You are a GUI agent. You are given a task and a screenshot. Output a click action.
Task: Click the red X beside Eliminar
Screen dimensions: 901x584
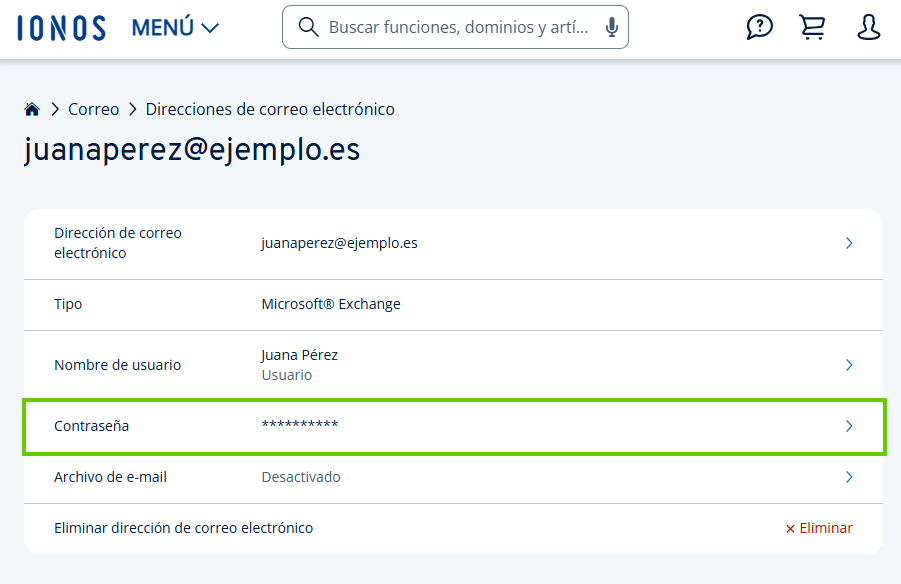click(x=790, y=528)
